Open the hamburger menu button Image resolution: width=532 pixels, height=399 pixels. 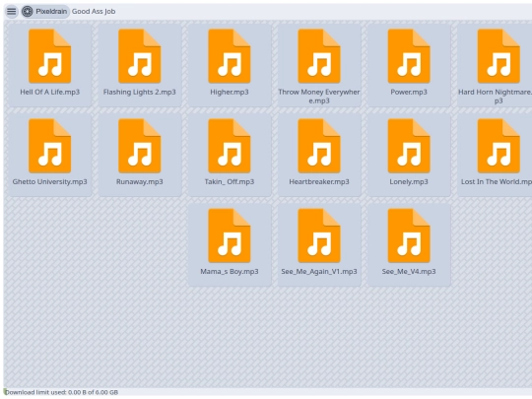tap(11, 12)
